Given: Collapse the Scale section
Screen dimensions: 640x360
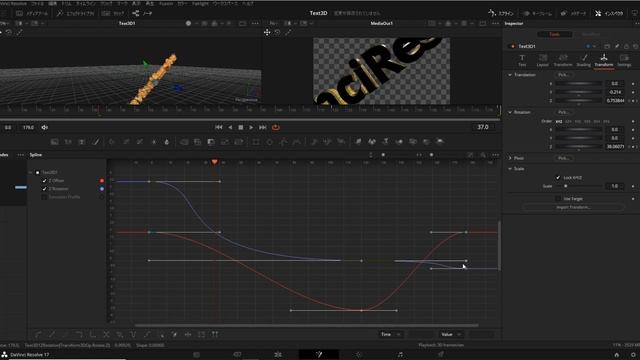Looking at the screenshot, I should coord(510,169).
